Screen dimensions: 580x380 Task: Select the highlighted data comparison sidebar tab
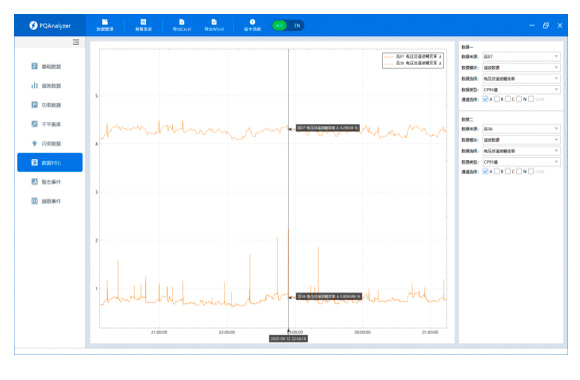pos(50,162)
